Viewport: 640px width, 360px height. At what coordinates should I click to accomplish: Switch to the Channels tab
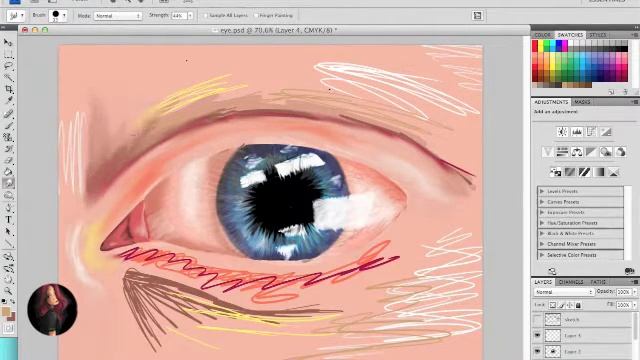coord(571,282)
